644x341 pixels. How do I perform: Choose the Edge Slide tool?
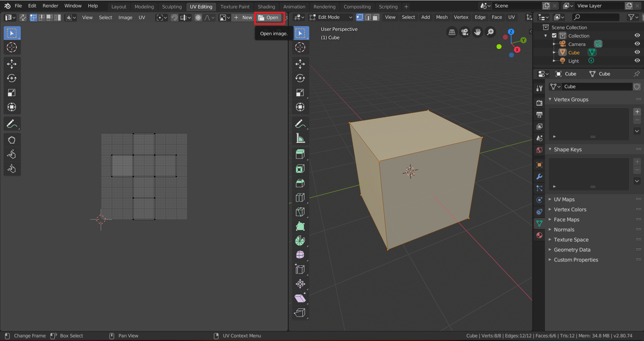click(300, 270)
